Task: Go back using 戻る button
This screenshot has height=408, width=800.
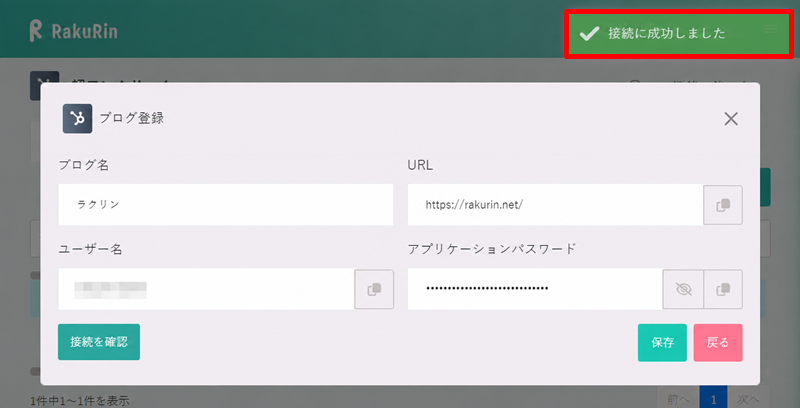Action: tap(718, 343)
